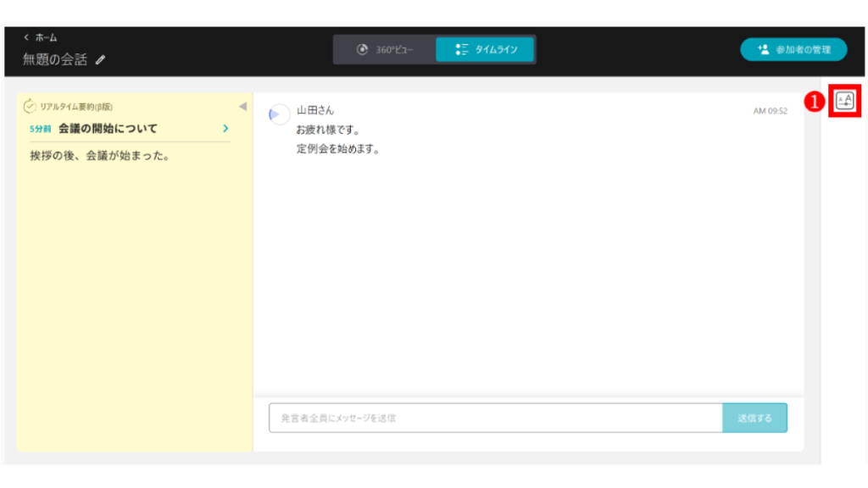This screenshot has width=868, height=488.
Task: Click the 無題の会話 title
Action: click(x=56, y=60)
